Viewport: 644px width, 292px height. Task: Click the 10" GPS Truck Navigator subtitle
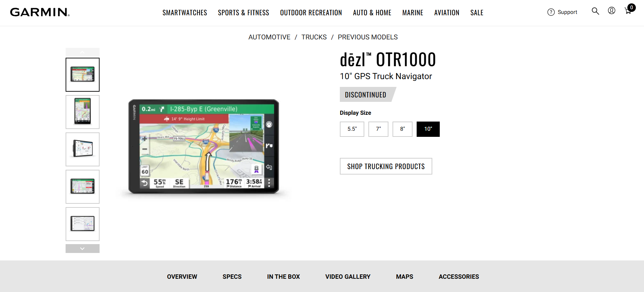point(386,76)
